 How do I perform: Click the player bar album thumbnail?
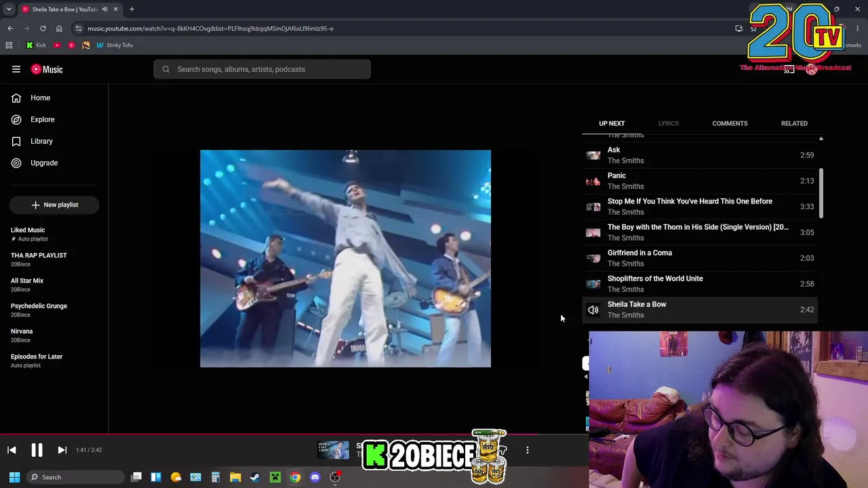333,449
